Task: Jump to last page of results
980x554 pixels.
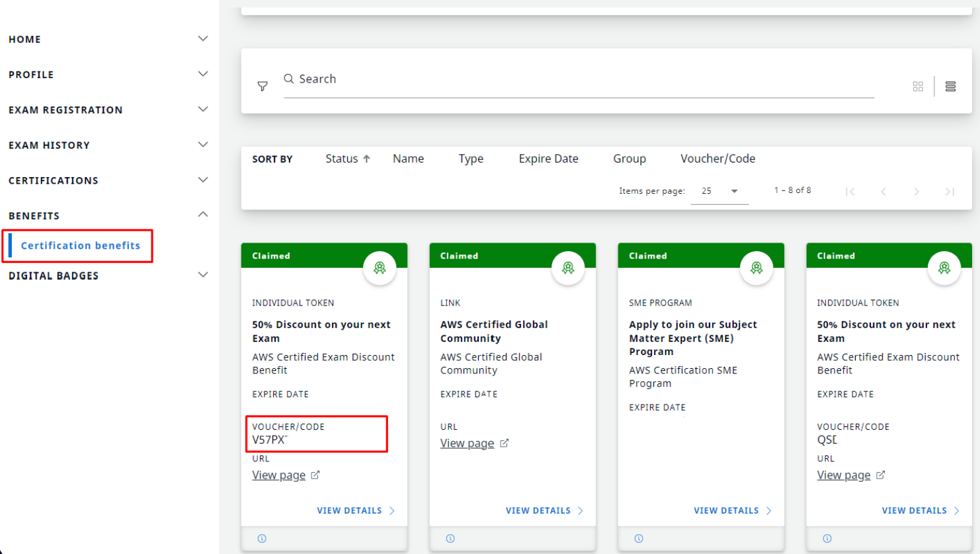Action: click(950, 192)
